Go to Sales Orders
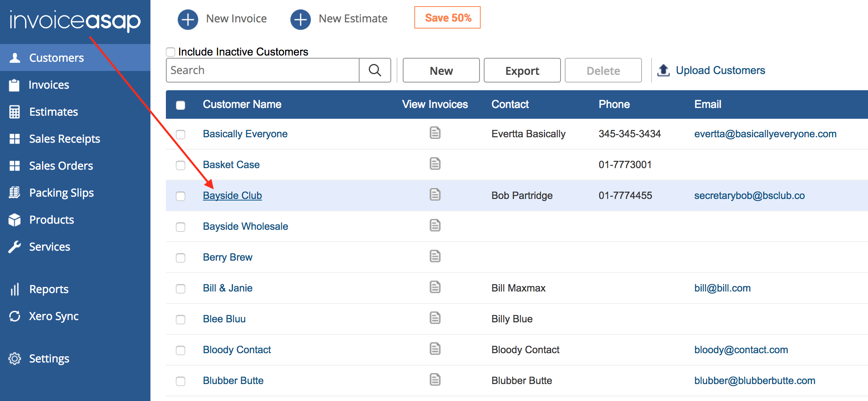Screen dimensions: 868x401 (75, 166)
